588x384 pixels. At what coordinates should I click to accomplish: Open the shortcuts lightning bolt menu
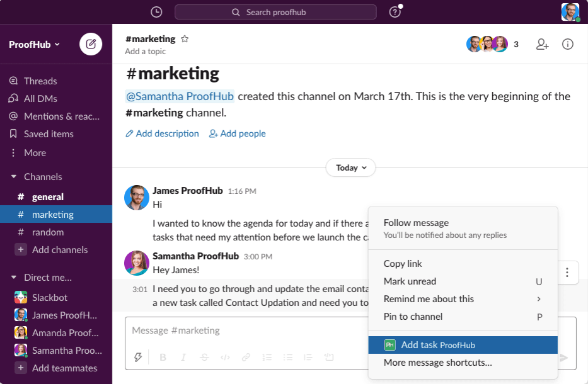coord(138,357)
